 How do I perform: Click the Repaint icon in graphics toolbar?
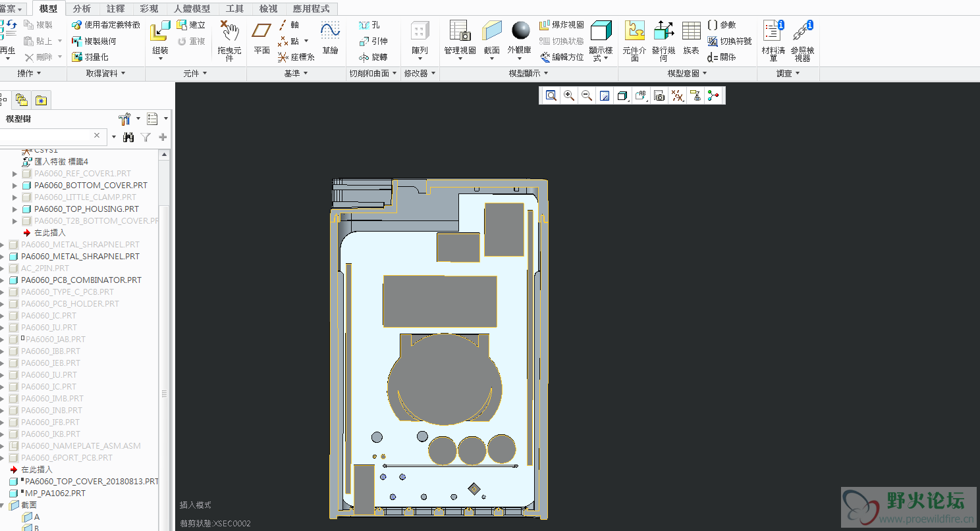click(x=605, y=96)
